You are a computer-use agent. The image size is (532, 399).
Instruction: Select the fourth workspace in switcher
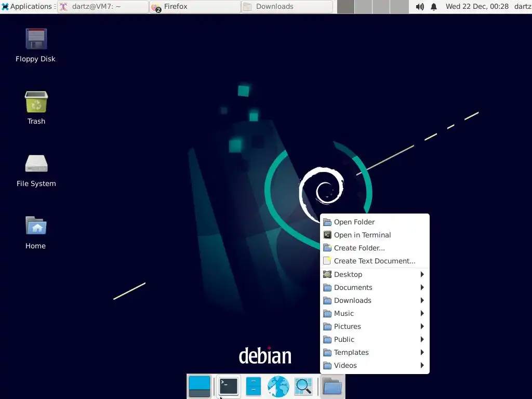tap(399, 7)
